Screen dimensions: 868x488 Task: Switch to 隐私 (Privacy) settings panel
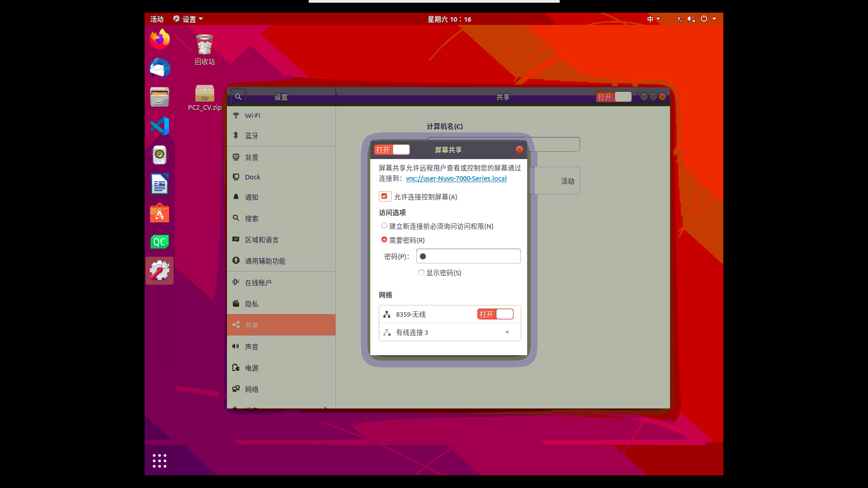point(252,304)
